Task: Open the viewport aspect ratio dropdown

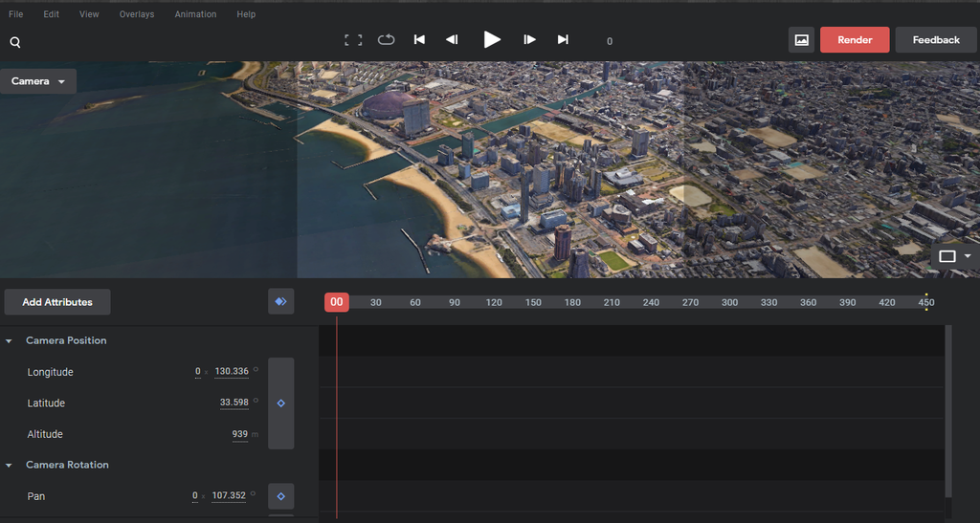Action: click(x=954, y=256)
